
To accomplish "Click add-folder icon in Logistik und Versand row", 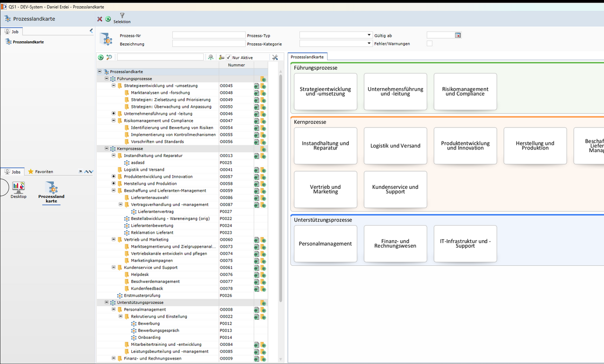I will (263, 170).
